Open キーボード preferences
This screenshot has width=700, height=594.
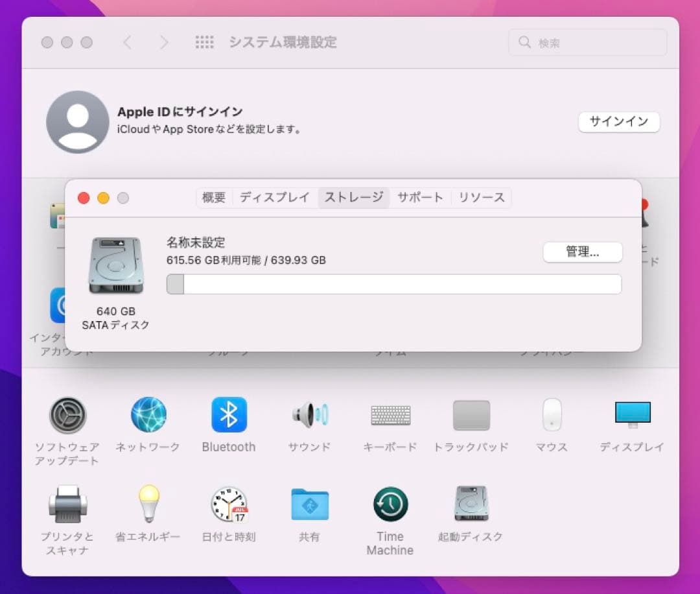click(390, 416)
